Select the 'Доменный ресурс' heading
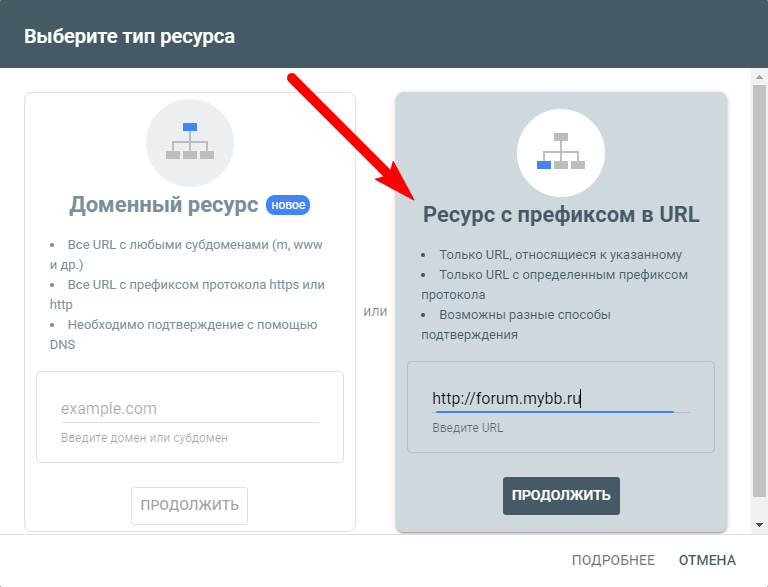Viewport: 768px width, 587px height. pos(164,205)
